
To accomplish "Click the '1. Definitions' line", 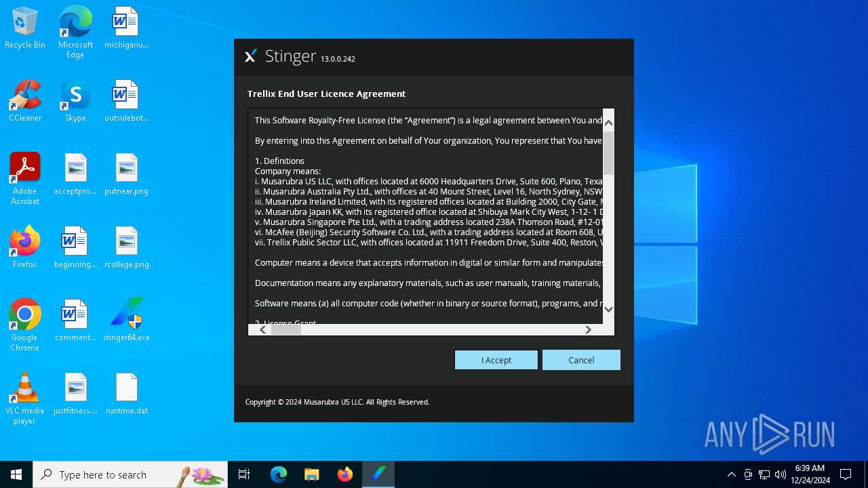I will (x=279, y=161).
